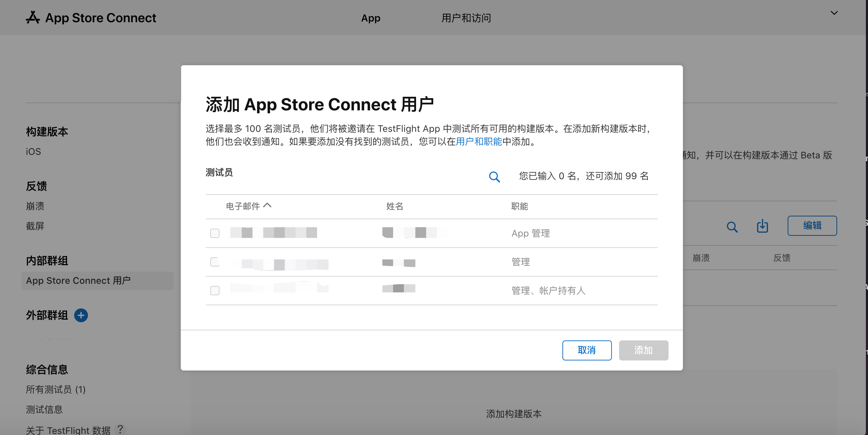Viewport: 868px width, 435px height.
Task: Click the background search magnifier icon
Action: [x=732, y=227]
